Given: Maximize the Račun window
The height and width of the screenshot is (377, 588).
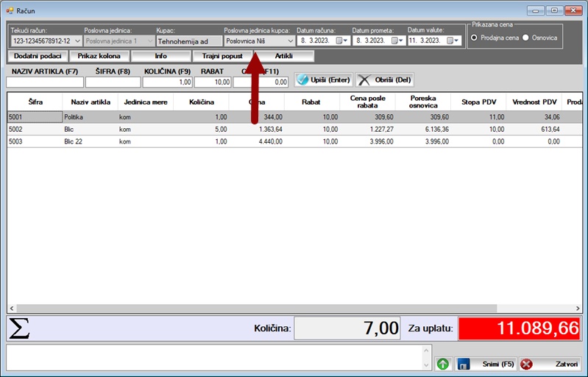Looking at the screenshot, I should 554,10.
